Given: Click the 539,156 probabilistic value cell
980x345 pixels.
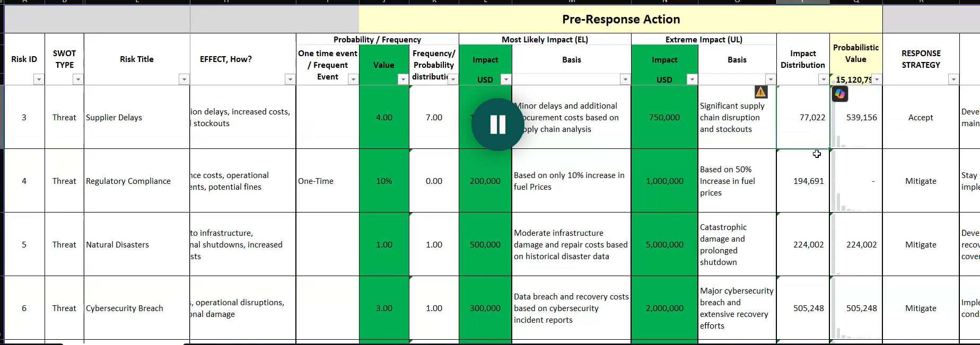Looking at the screenshot, I should 861,118.
